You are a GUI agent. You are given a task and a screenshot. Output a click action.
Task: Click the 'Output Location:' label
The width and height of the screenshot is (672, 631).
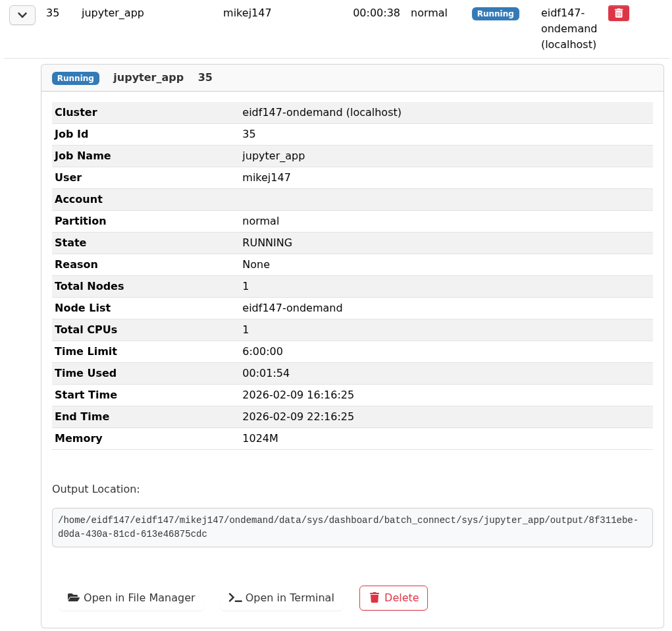click(96, 489)
